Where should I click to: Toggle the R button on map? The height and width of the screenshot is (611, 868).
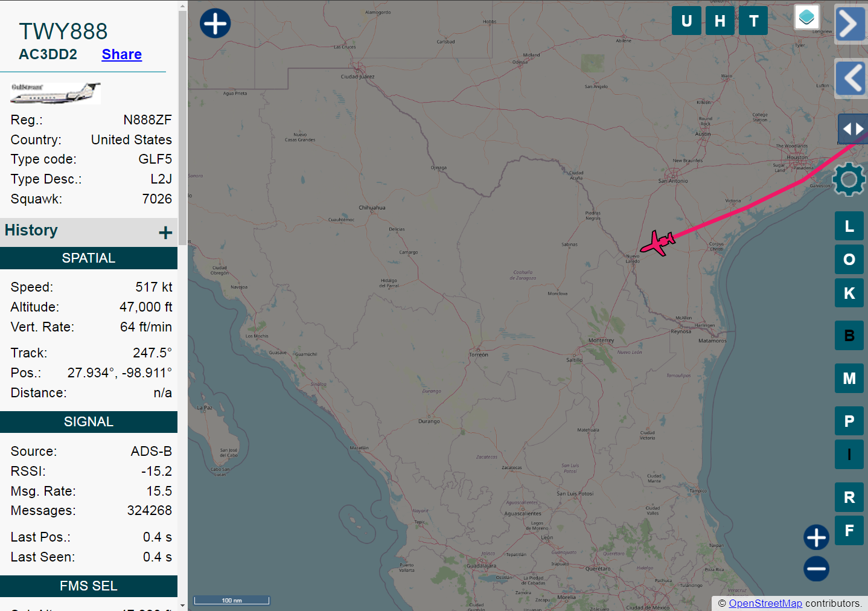tap(849, 497)
